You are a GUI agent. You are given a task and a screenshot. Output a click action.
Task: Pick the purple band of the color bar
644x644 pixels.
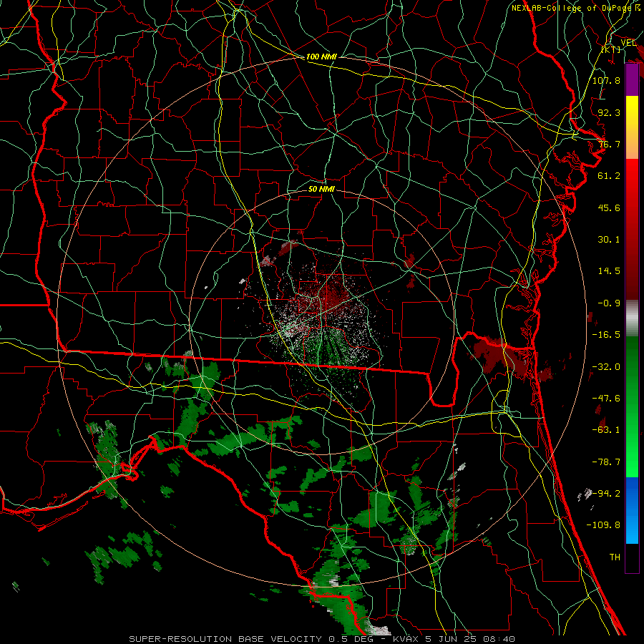(632, 79)
